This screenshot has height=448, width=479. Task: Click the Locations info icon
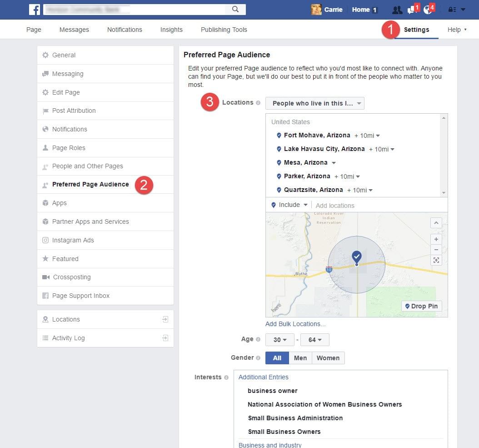tap(258, 103)
